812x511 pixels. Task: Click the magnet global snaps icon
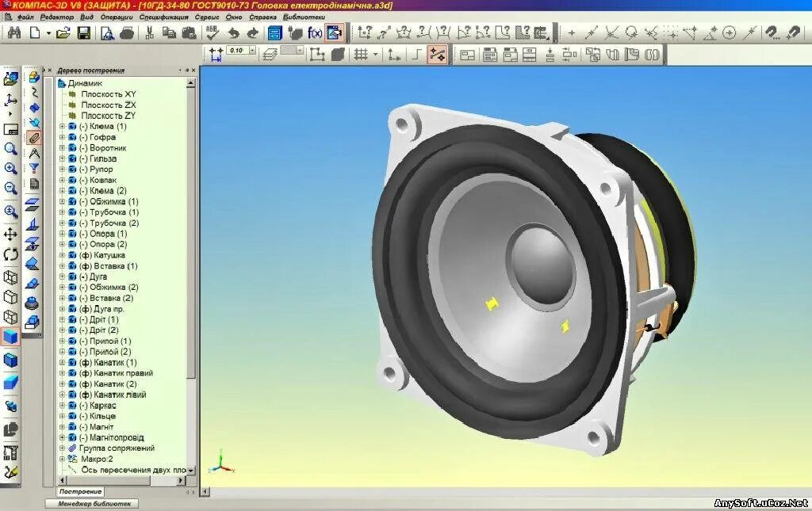coord(772,33)
